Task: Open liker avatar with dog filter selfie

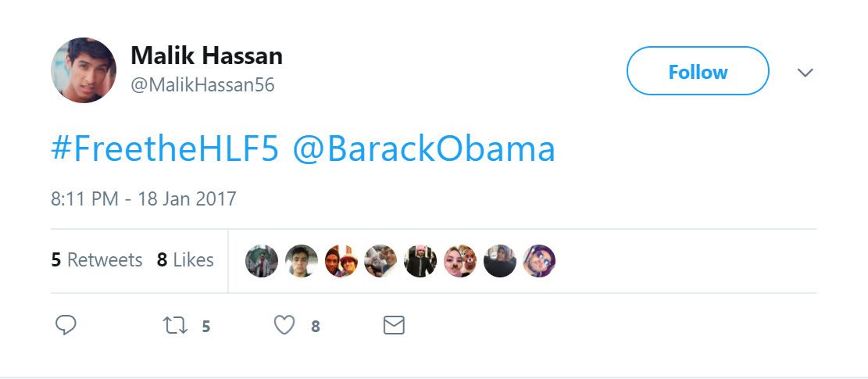Action: click(x=460, y=261)
